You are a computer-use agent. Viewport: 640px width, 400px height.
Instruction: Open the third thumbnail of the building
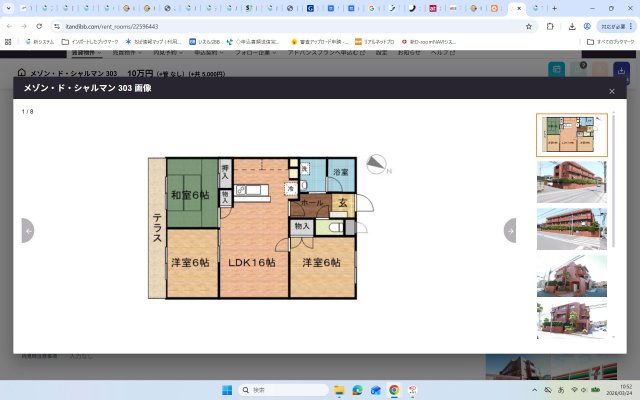coord(572,229)
